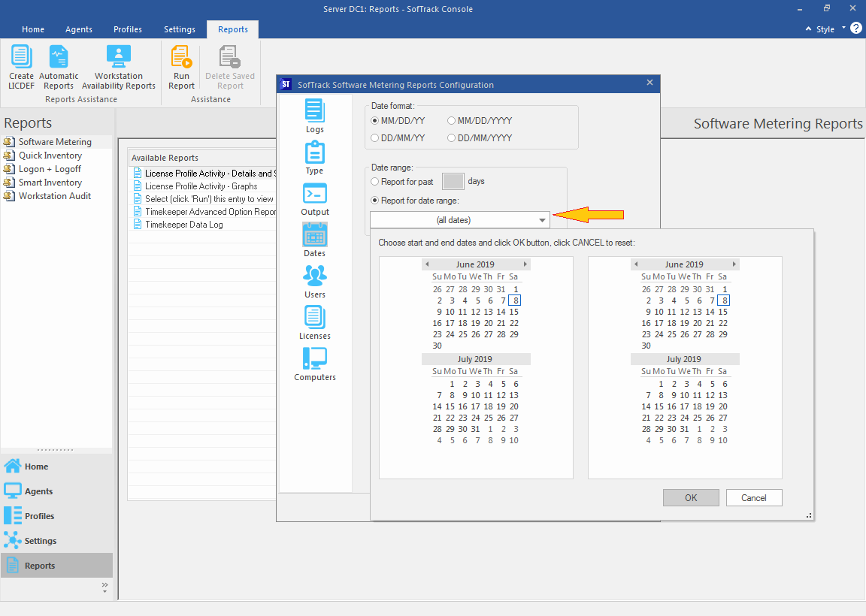Select Quick Inventory in Reports tree
This screenshot has height=616, width=866.
click(50, 156)
